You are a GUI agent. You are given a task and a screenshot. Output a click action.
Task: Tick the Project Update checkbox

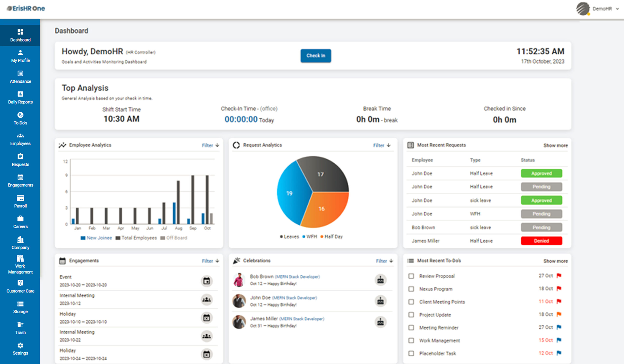tap(411, 315)
